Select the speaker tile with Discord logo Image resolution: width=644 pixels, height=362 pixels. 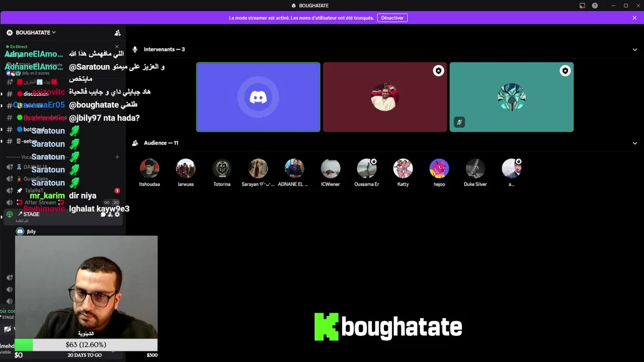tap(258, 97)
